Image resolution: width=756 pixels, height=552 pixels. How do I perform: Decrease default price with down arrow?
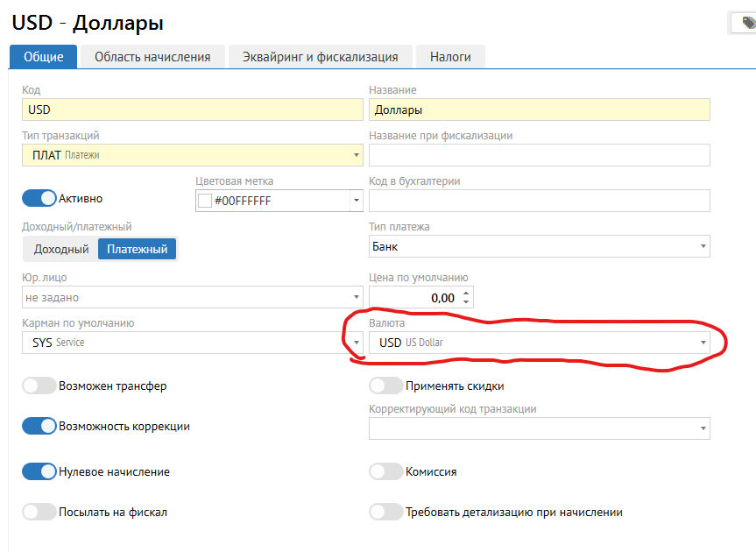tap(466, 302)
